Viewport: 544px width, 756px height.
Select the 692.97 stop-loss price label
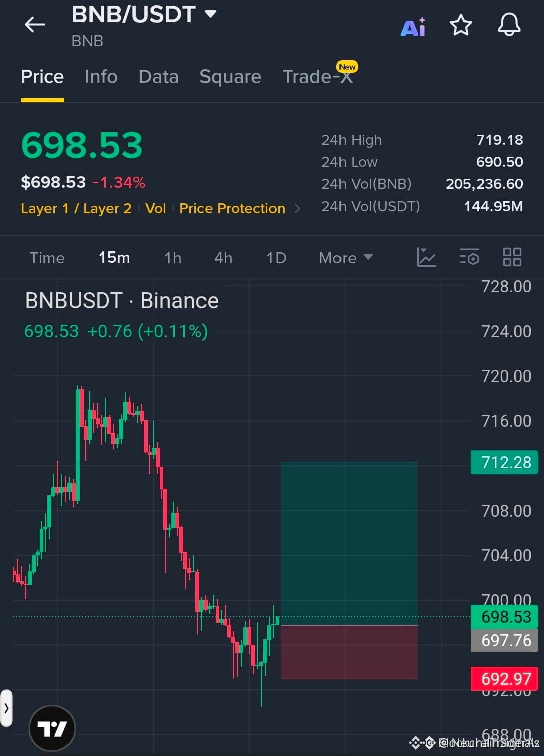(505, 679)
